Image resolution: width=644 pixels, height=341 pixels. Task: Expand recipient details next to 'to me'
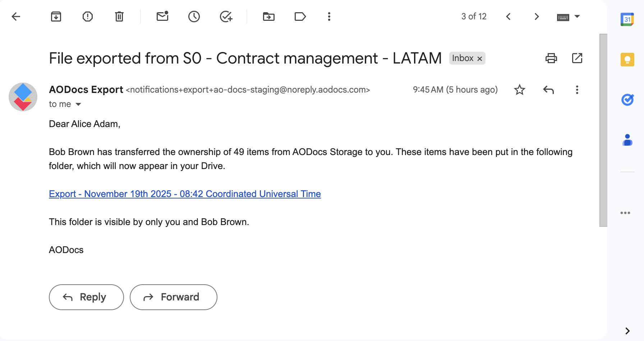(x=78, y=104)
